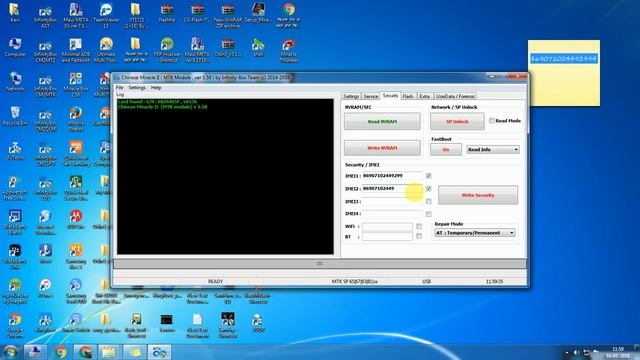Image resolution: width=640 pixels, height=360 pixels.
Task: Open New WinRAR ZIP archive icon
Action: pos(228,16)
